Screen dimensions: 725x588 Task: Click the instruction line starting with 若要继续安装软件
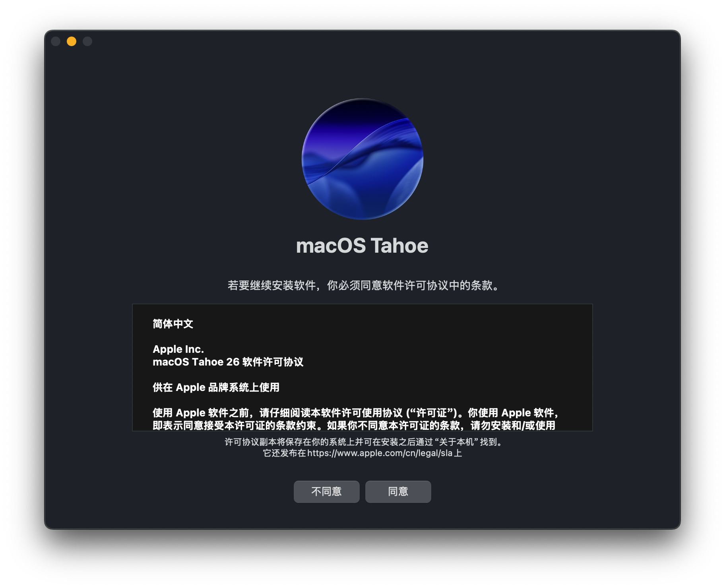362,285
